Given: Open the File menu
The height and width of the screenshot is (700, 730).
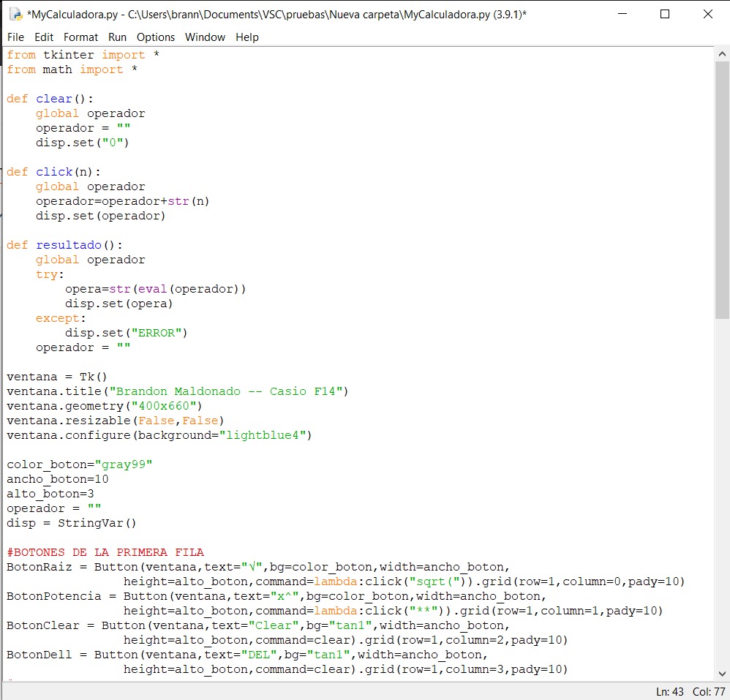Looking at the screenshot, I should point(15,37).
